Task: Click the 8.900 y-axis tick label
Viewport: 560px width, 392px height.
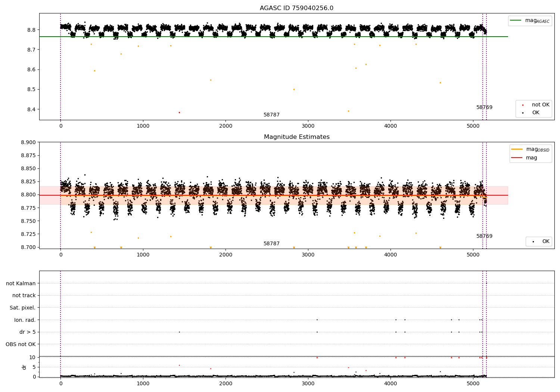Action: [29, 142]
